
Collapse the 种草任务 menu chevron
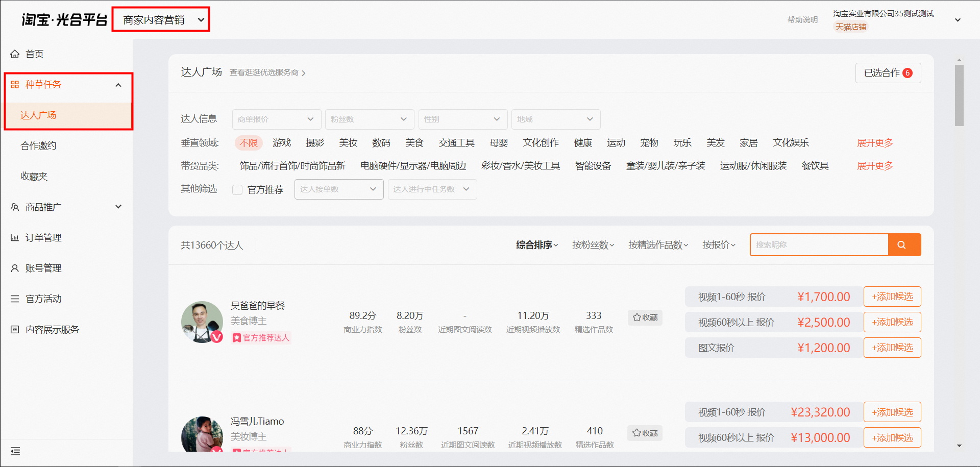(x=118, y=85)
